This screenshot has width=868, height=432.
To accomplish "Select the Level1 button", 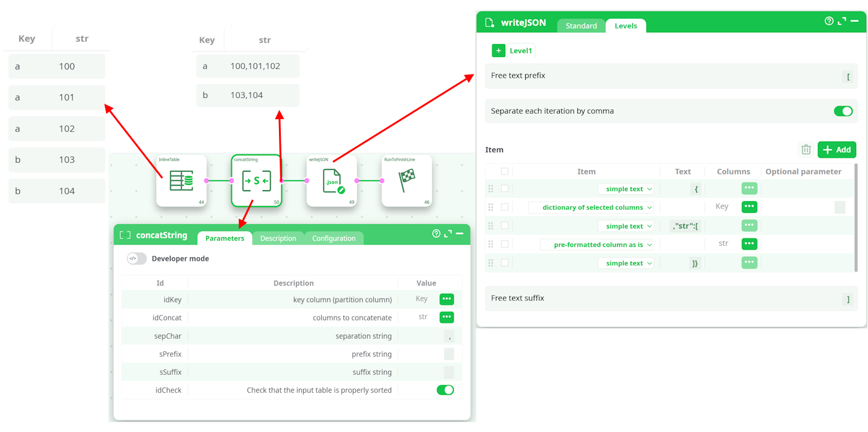I will pyautogui.click(x=521, y=51).
